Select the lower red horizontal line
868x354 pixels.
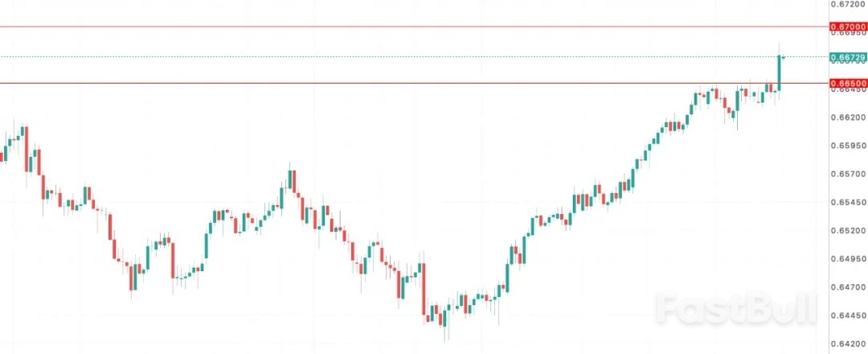402,83
